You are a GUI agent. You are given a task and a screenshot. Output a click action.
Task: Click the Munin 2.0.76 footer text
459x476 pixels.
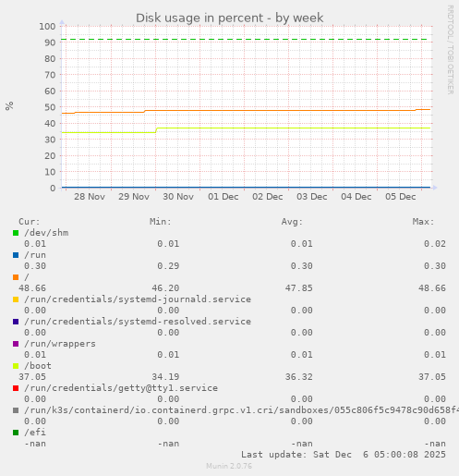(229, 466)
